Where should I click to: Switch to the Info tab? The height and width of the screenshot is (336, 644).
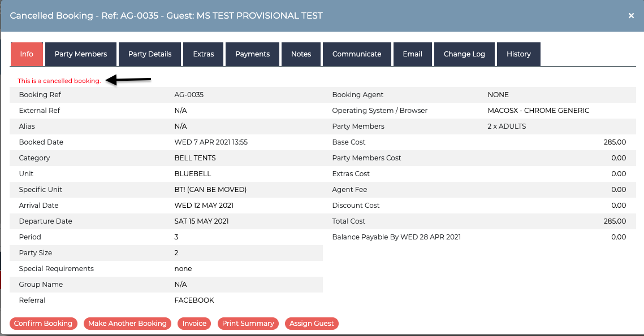pyautogui.click(x=27, y=54)
